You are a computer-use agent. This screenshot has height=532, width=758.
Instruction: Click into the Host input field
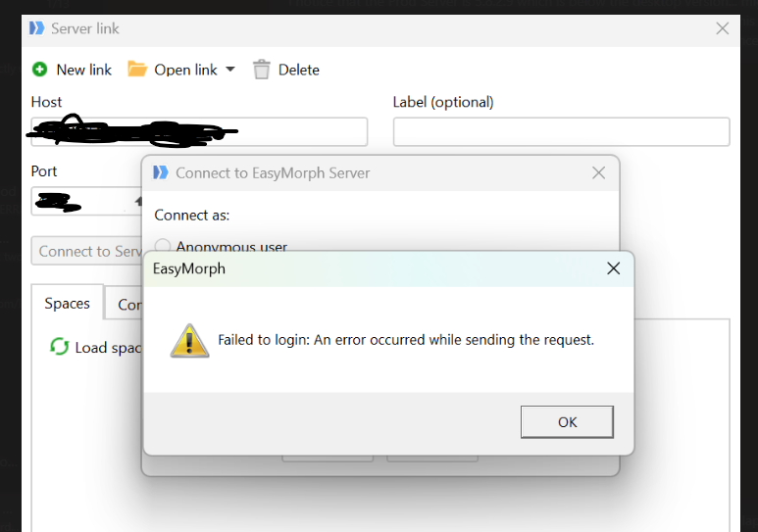tap(199, 131)
